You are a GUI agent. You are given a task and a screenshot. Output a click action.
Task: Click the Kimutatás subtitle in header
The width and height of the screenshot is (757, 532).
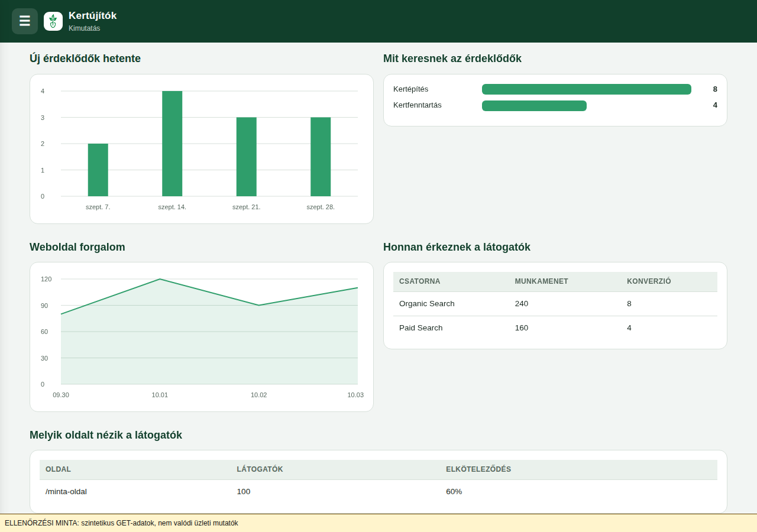click(85, 28)
